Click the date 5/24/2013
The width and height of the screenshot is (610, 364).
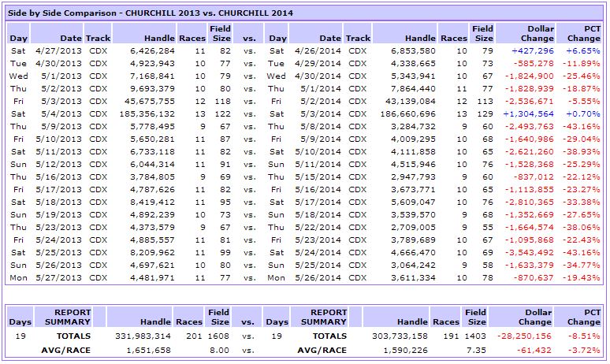[x=59, y=240]
